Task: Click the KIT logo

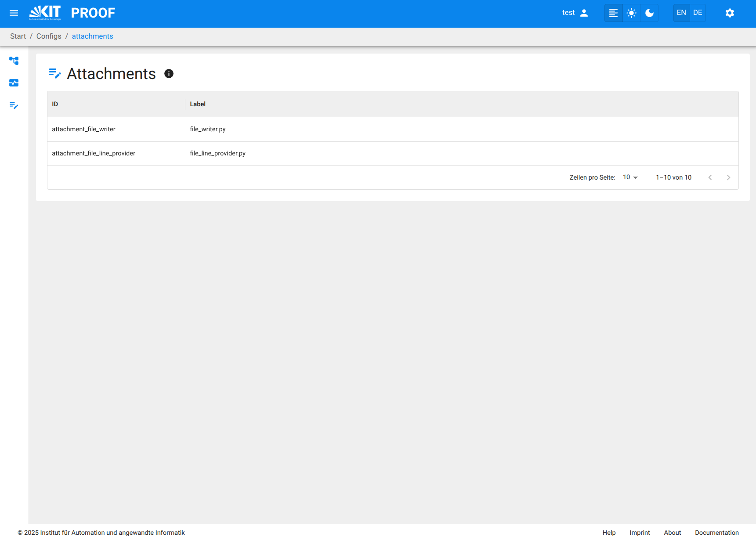Action: point(45,13)
